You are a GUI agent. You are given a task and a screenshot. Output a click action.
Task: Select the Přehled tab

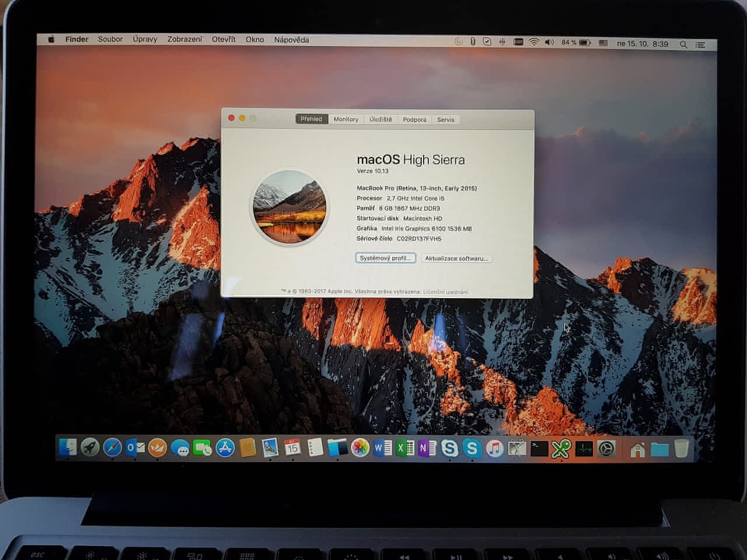point(312,119)
